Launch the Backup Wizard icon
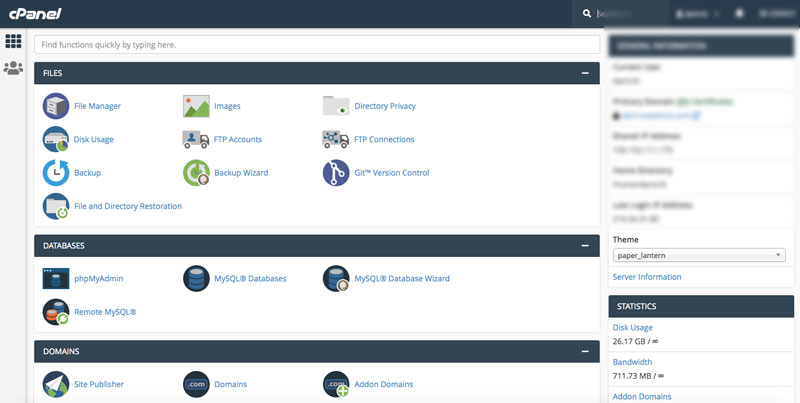The height and width of the screenshot is (403, 800). pos(196,172)
